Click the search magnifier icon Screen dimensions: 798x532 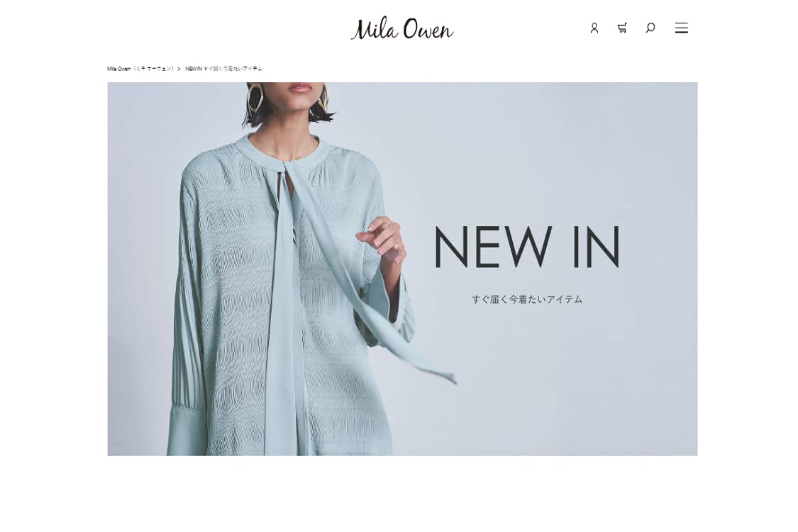pyautogui.click(x=650, y=28)
